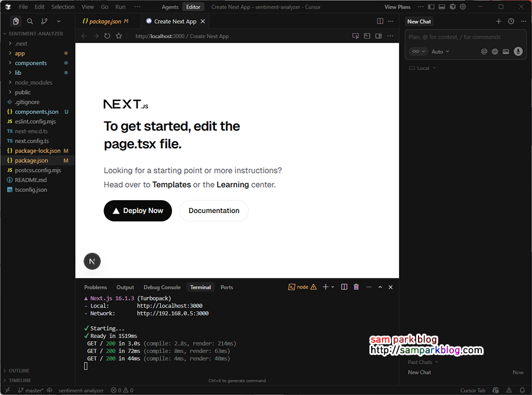The width and height of the screenshot is (532, 395).
Task: Switch to the Ports tab
Action: 226,288
